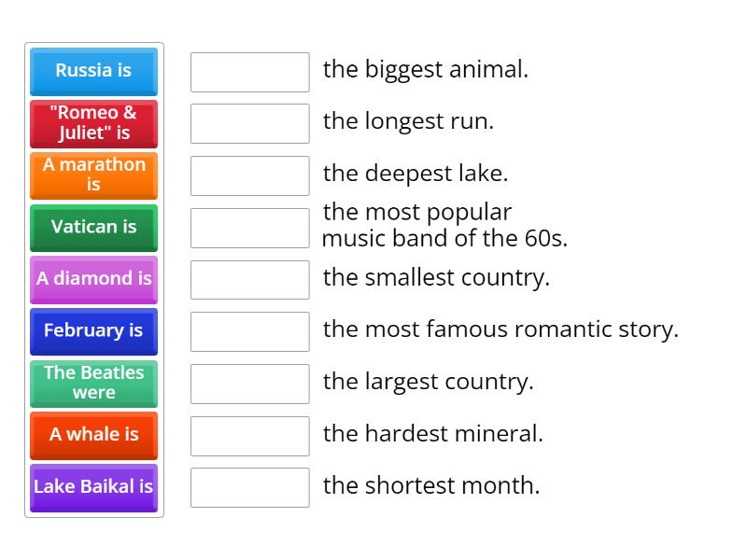
Task: Click the answer box beside "the most famous romantic story"
Action: [249, 329]
